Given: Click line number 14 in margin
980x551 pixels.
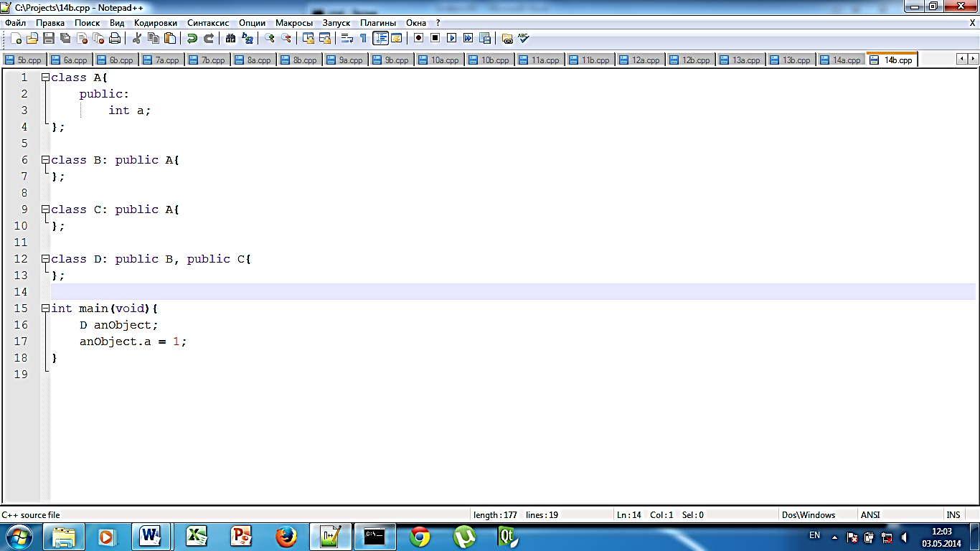Looking at the screenshot, I should [x=22, y=292].
